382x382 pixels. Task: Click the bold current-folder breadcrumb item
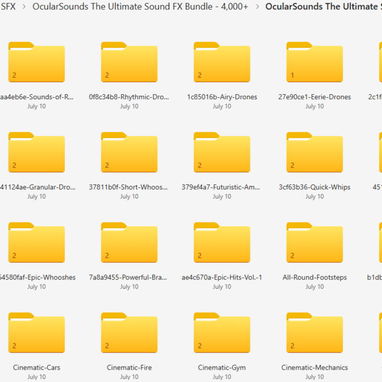pyautogui.click(x=323, y=6)
